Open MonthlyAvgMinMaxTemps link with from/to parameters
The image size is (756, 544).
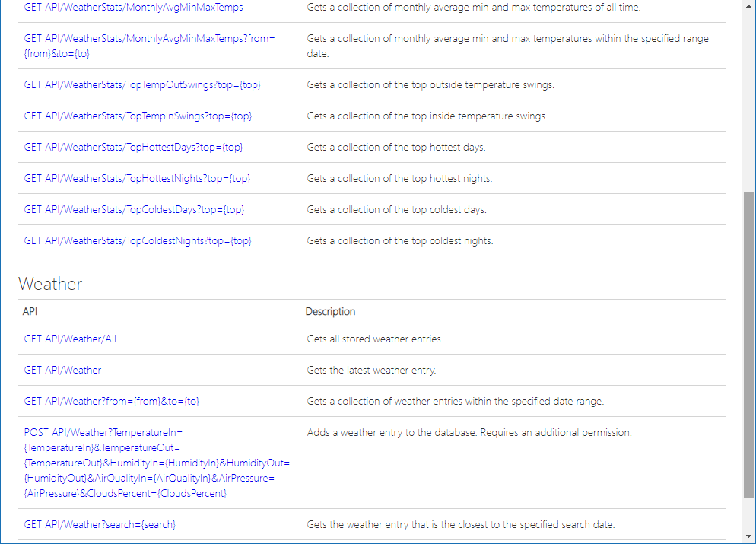pyautogui.click(x=149, y=38)
